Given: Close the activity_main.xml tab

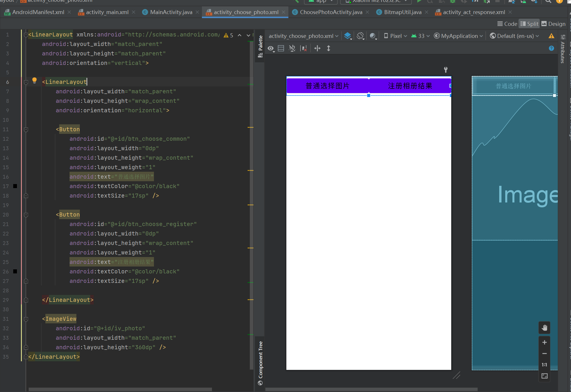Looking at the screenshot, I should click(134, 12).
